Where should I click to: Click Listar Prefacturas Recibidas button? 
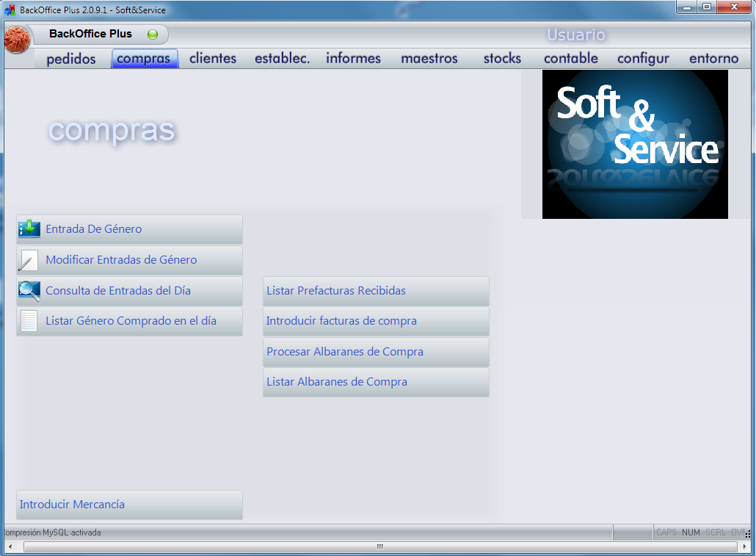pyautogui.click(x=376, y=291)
